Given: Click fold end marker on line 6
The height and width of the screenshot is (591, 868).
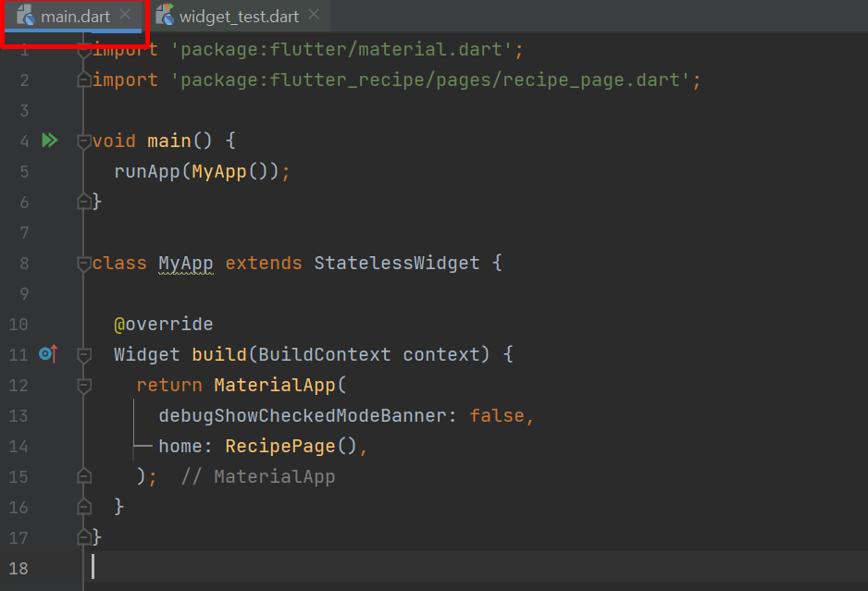Looking at the screenshot, I should click(x=84, y=202).
